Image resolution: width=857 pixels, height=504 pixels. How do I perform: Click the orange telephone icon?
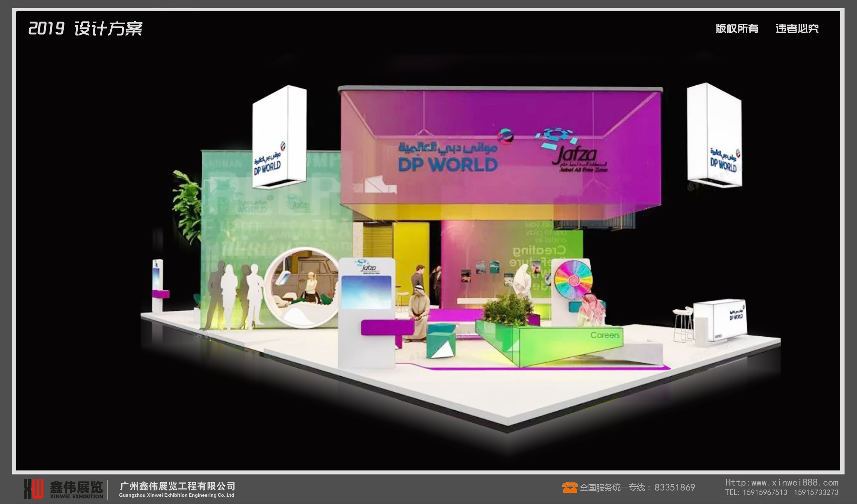coord(569,487)
